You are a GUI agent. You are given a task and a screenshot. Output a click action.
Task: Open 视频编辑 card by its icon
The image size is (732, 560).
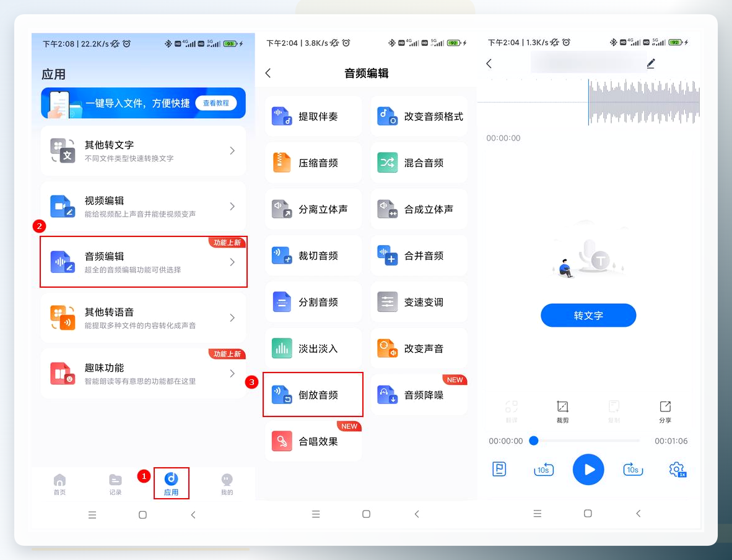coord(63,206)
